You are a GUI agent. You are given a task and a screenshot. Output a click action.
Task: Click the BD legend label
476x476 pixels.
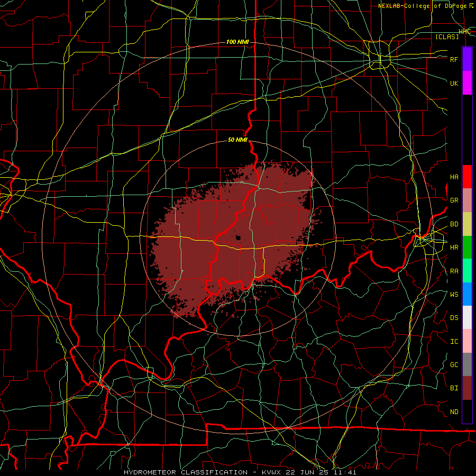click(454, 224)
